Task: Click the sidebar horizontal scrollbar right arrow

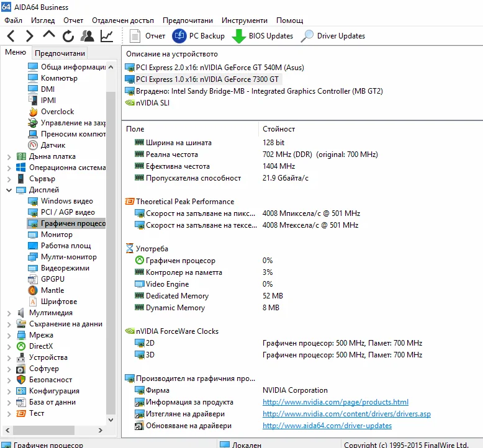Action: tap(101, 430)
